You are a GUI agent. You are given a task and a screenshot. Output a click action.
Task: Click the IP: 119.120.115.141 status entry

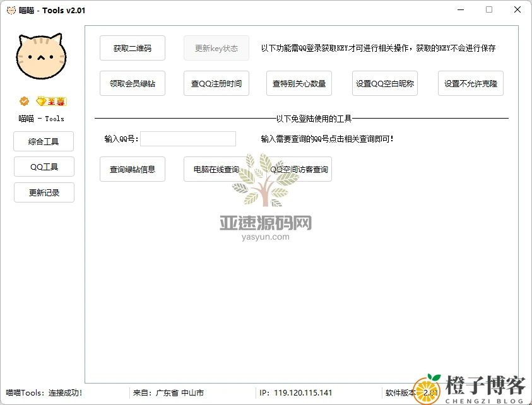click(295, 393)
